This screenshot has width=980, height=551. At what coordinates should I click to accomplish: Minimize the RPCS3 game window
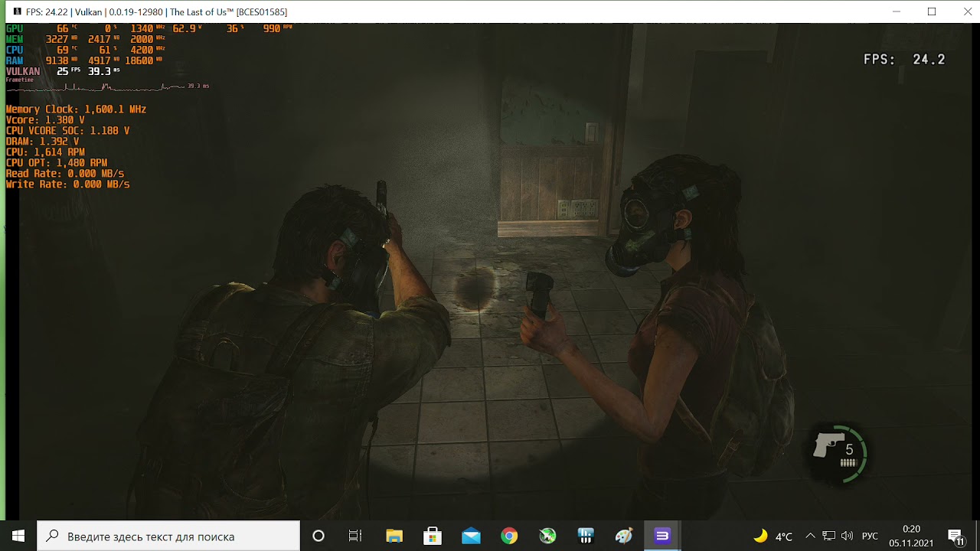tap(897, 11)
